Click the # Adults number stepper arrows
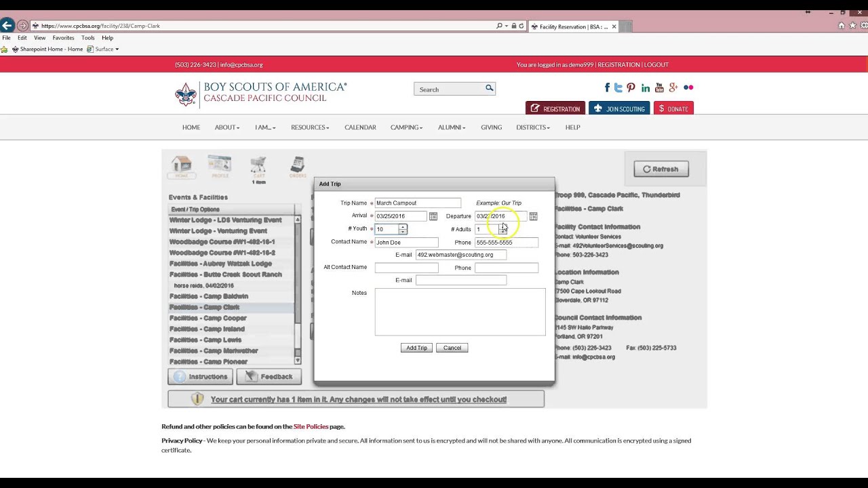The image size is (868, 488). tap(503, 229)
